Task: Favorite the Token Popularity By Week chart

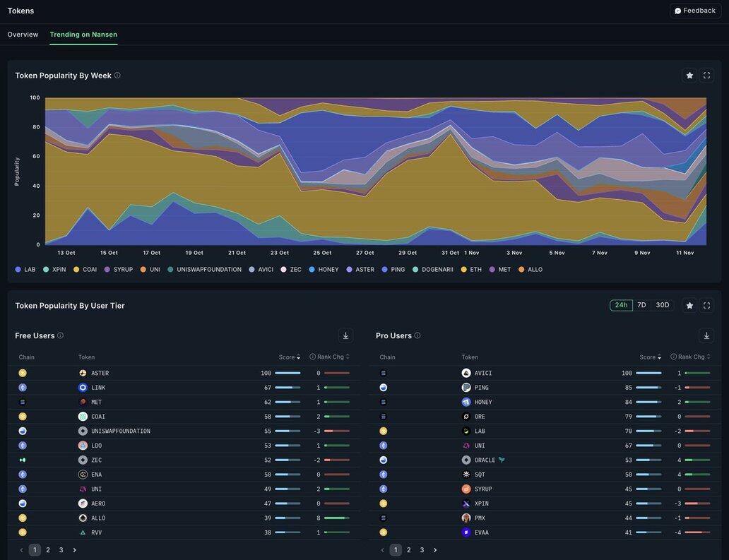Action: (689, 76)
